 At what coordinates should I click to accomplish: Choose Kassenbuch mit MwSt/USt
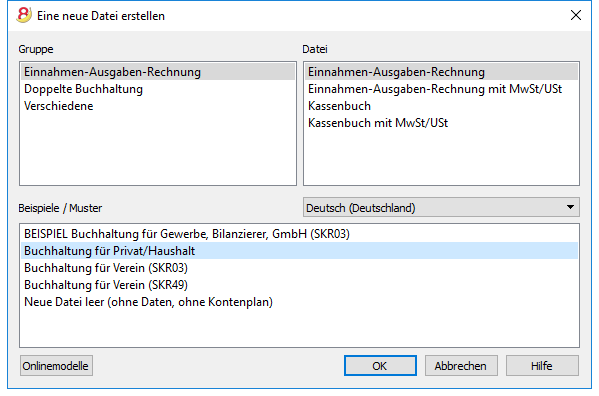(x=441, y=123)
